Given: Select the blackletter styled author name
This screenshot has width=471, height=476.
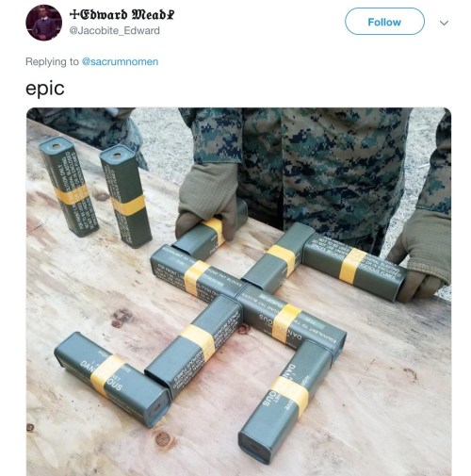Looking at the screenshot, I should [x=122, y=14].
